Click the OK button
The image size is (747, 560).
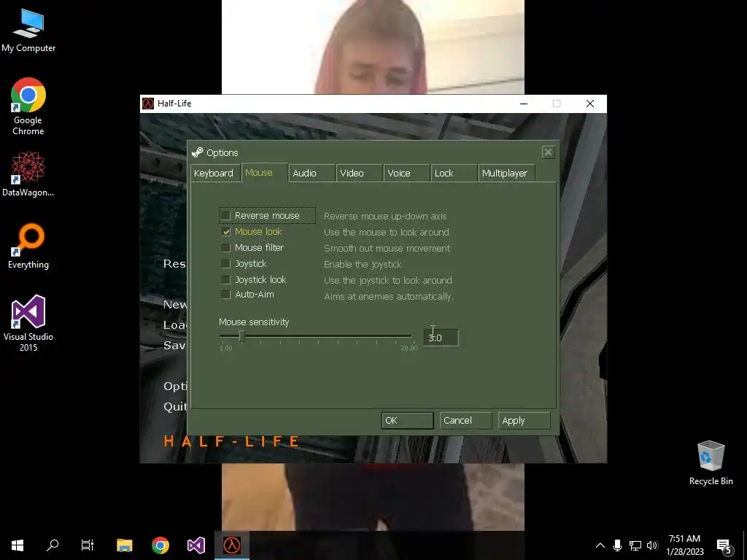[407, 421]
